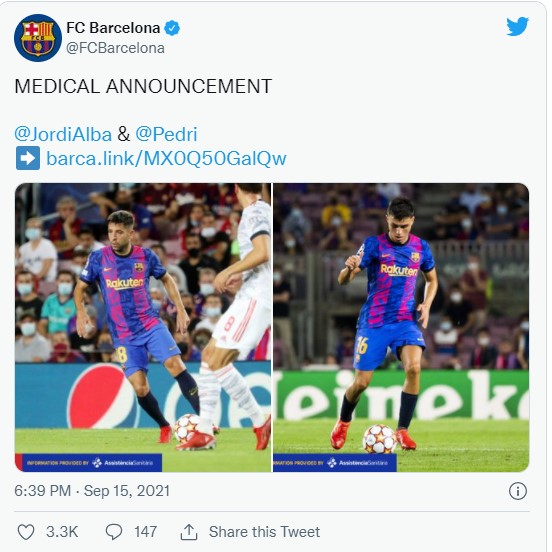Click the FC Barcelona crest avatar
This screenshot has height=552, width=552.
coord(38,38)
